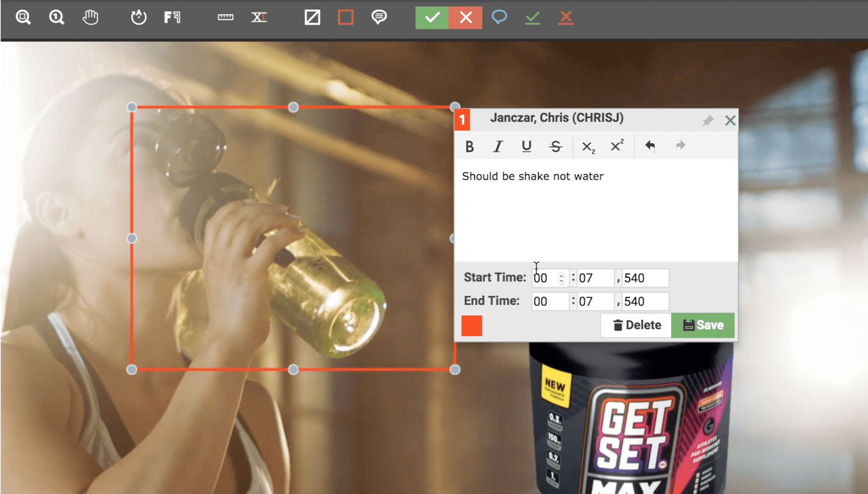Click the left-middle handle of the annotation rectangle

pos(132,238)
